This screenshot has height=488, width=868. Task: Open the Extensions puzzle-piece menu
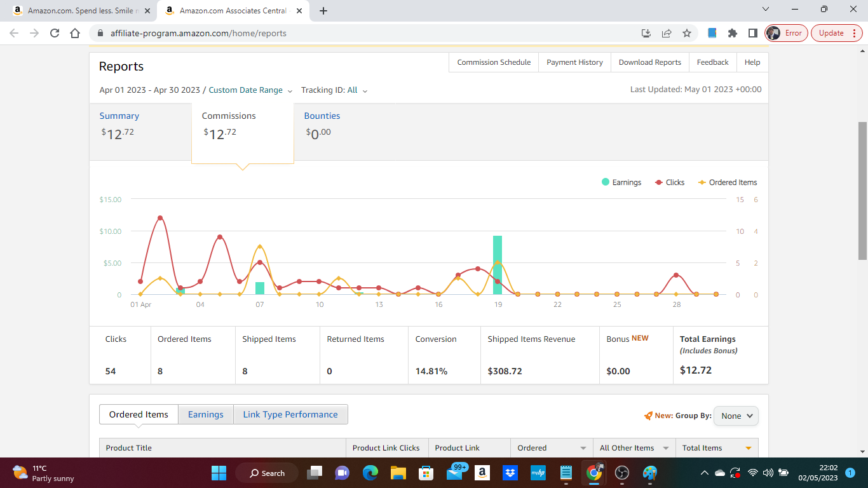click(733, 33)
